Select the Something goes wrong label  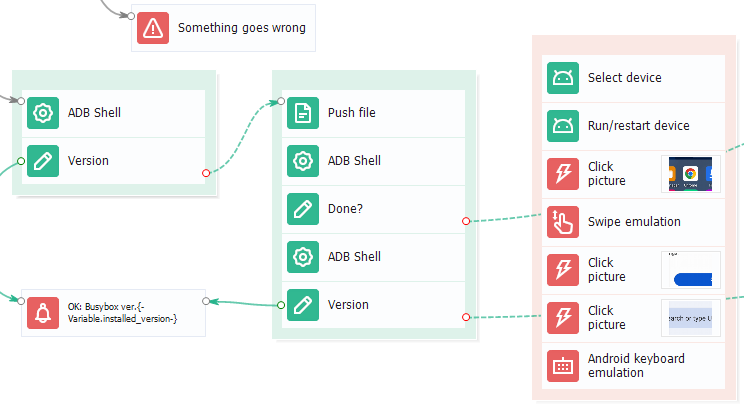click(241, 28)
